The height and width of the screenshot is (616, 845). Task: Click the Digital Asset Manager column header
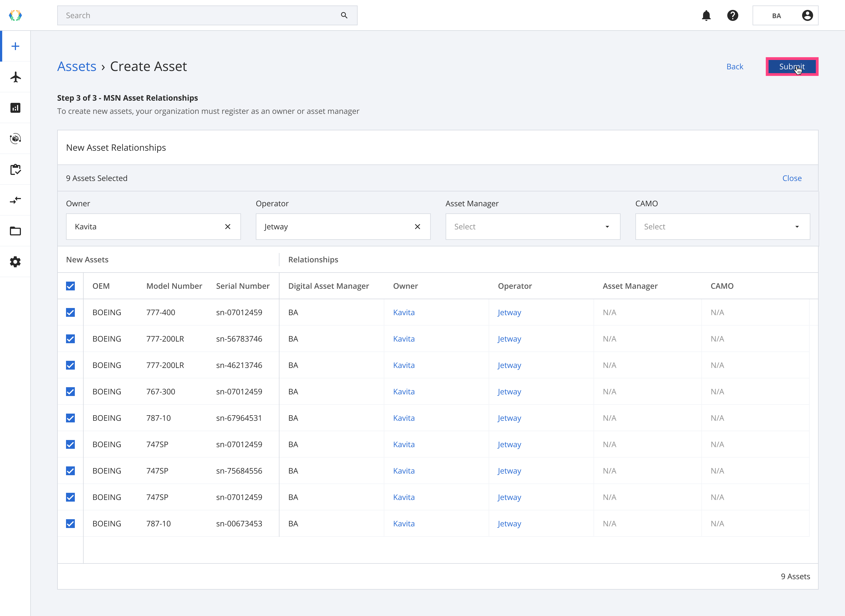tap(328, 286)
